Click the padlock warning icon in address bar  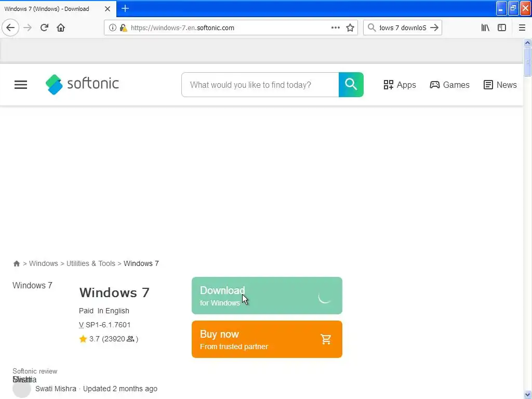(x=124, y=28)
